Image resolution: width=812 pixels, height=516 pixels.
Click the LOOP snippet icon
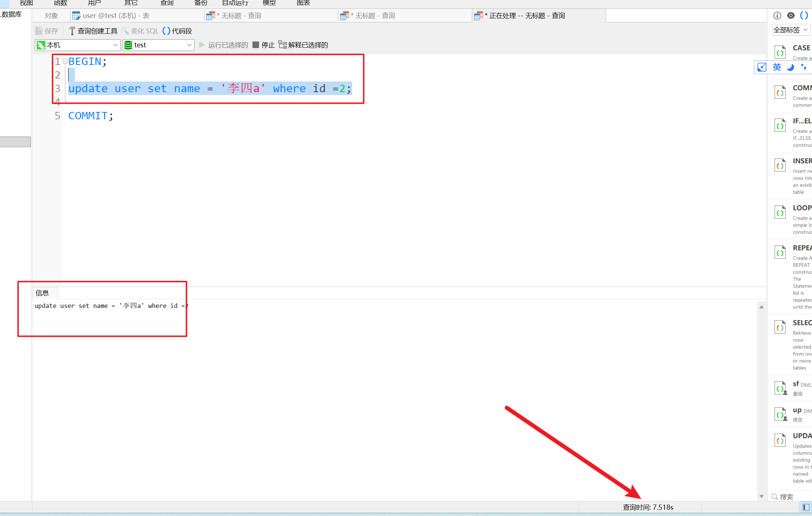780,212
